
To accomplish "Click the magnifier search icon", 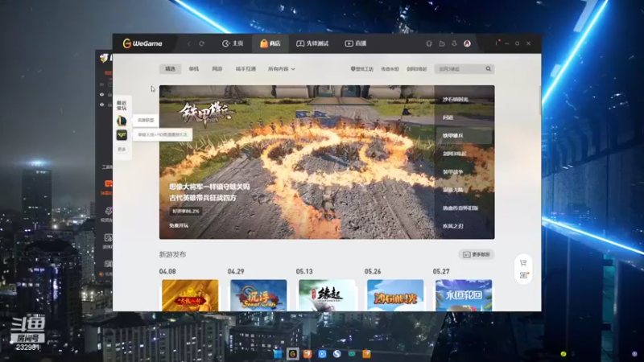I will 489,69.
